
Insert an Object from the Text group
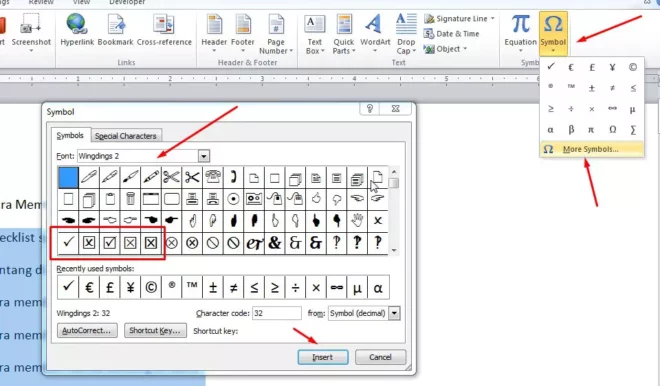[x=445, y=49]
